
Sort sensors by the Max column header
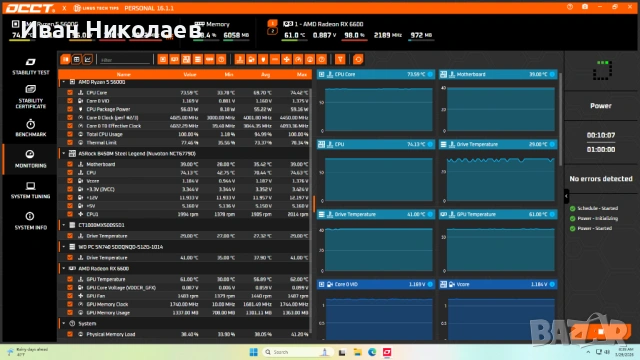(302, 74)
